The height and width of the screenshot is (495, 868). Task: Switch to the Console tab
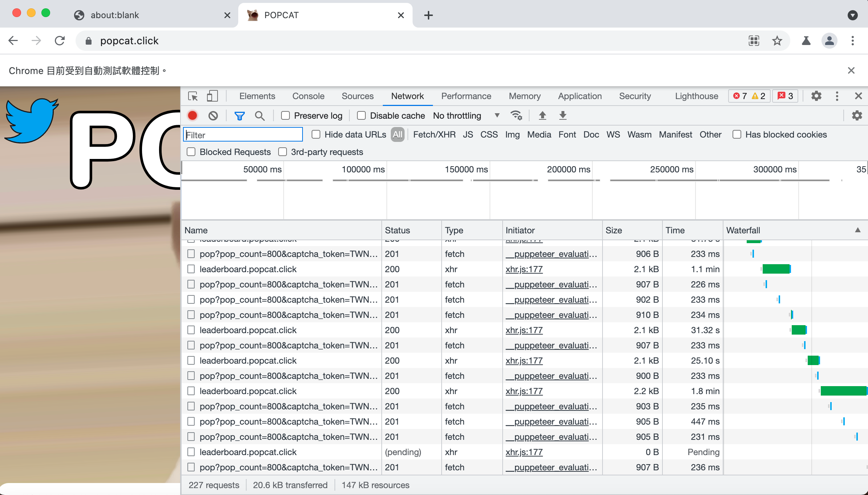[x=308, y=96]
